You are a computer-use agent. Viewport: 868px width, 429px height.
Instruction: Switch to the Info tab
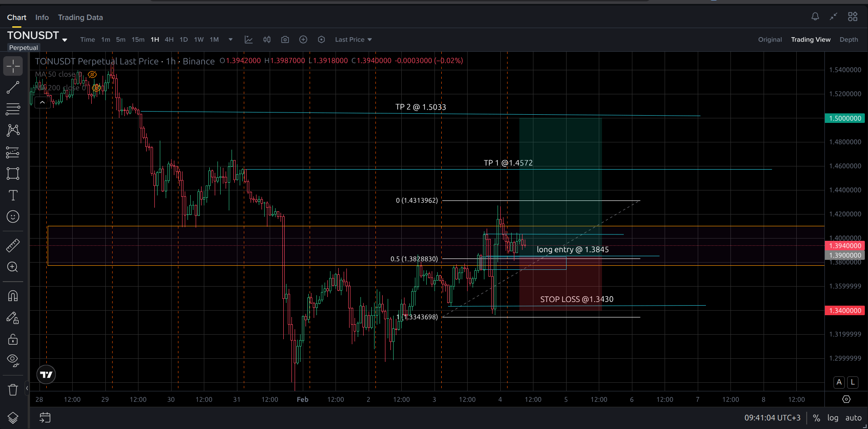42,17
